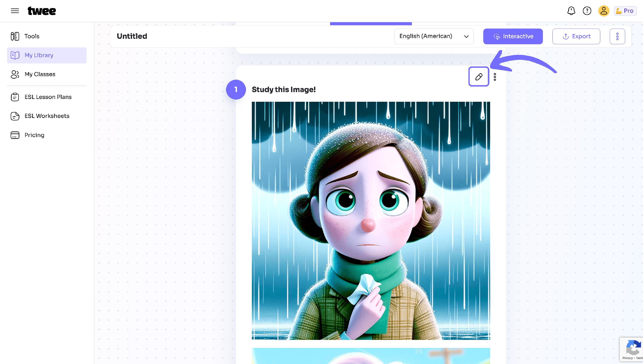Open lesson more options menu in the header
The image size is (643, 364).
617,36
